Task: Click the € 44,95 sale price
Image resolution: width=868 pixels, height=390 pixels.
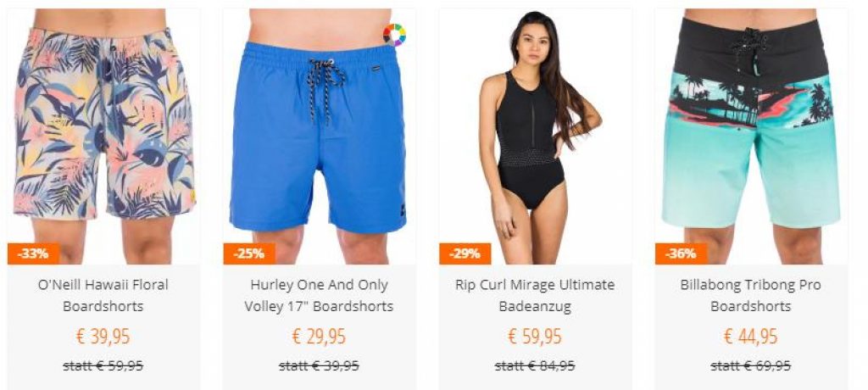Action: (x=751, y=337)
